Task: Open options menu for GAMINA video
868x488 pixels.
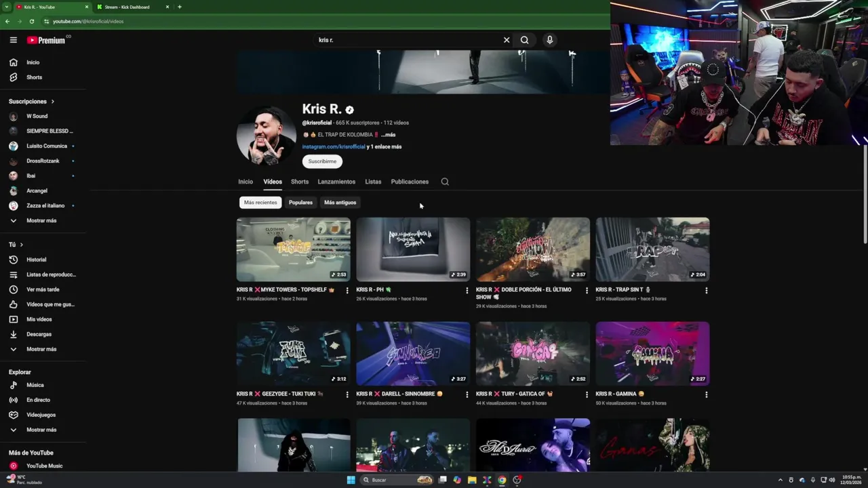Action: pyautogui.click(x=706, y=394)
